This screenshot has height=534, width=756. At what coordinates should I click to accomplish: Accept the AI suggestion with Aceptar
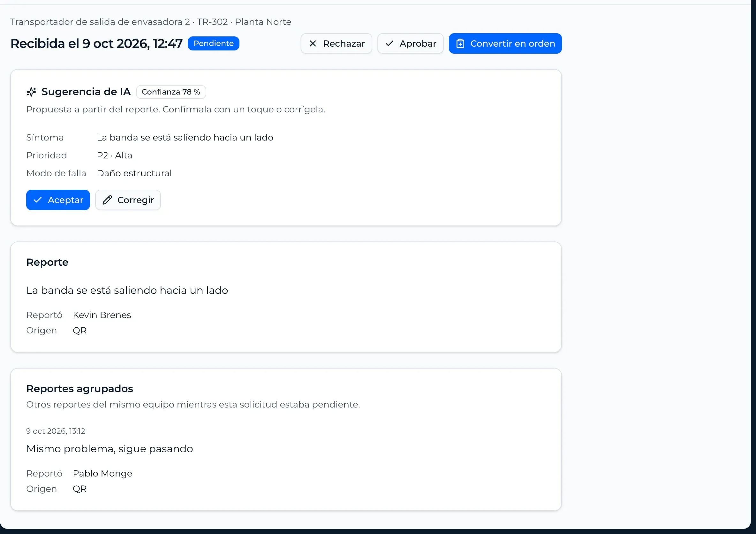58,200
